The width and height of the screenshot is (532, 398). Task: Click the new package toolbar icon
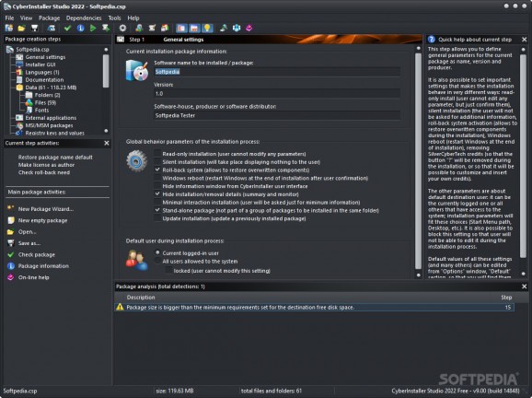tap(9, 29)
